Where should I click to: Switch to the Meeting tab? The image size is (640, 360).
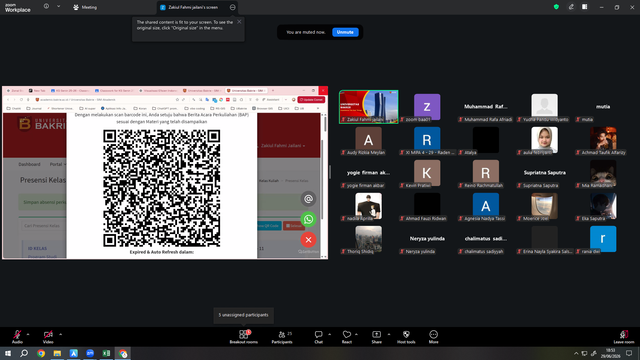(x=85, y=7)
